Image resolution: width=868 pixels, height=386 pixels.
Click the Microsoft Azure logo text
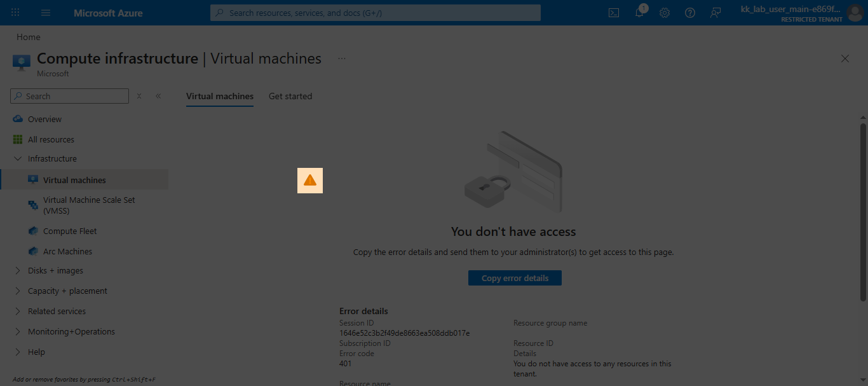tap(108, 13)
